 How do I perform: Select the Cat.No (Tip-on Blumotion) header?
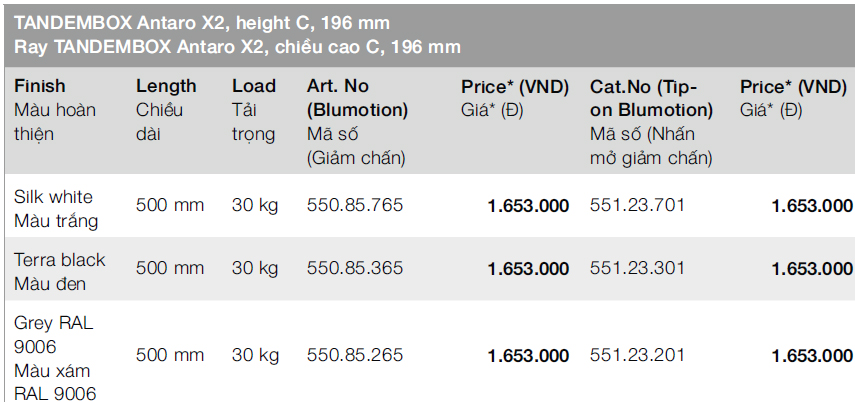click(x=651, y=98)
